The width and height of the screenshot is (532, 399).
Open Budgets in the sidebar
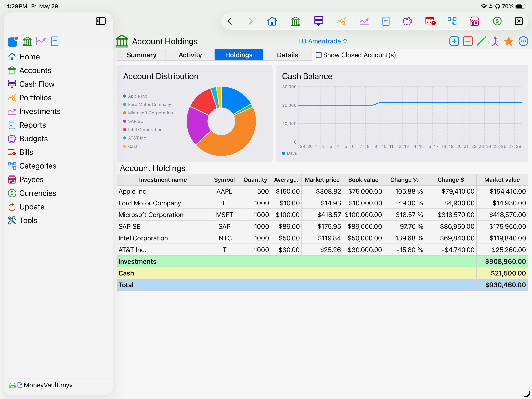pos(28,139)
